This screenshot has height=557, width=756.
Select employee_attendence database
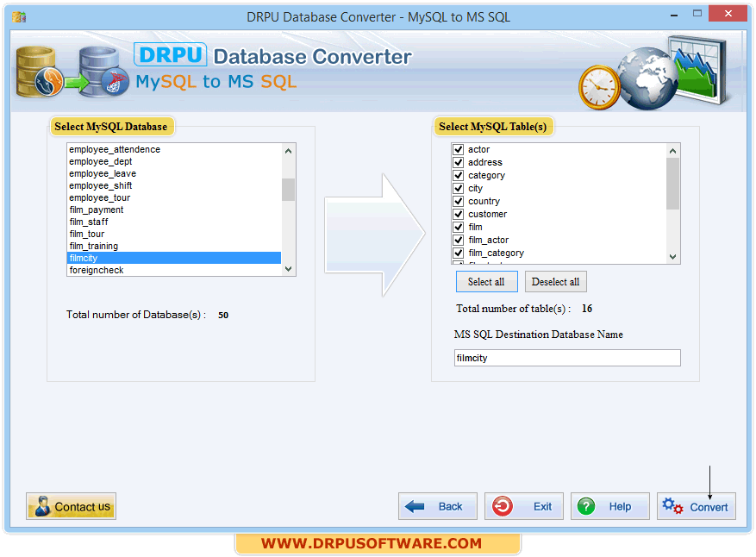[x=174, y=149]
